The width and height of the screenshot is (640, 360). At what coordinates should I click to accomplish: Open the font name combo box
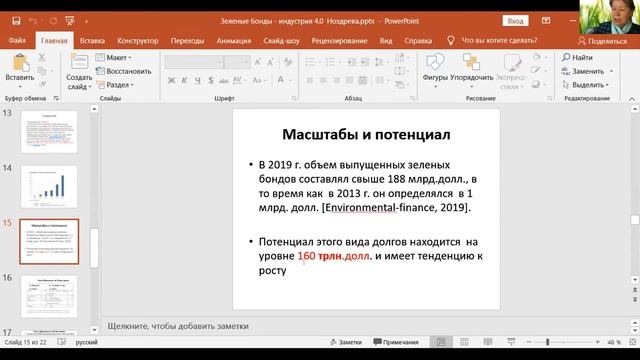194,62
